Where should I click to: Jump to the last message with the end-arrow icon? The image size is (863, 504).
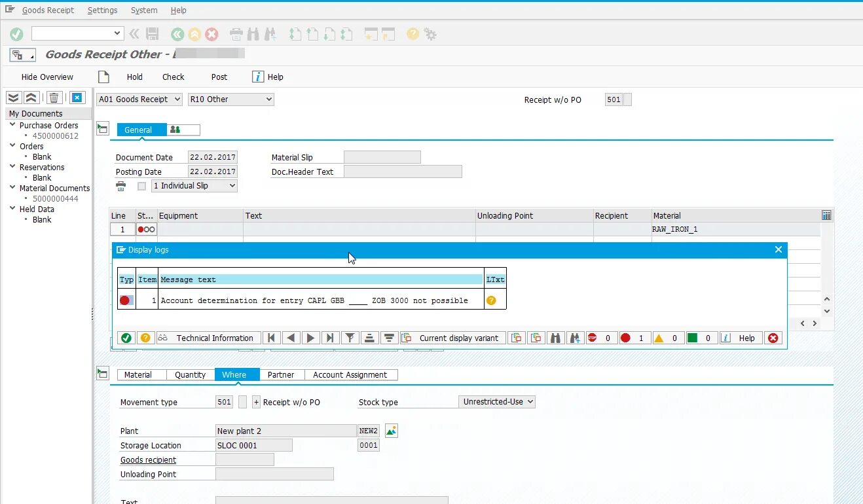[x=331, y=338]
